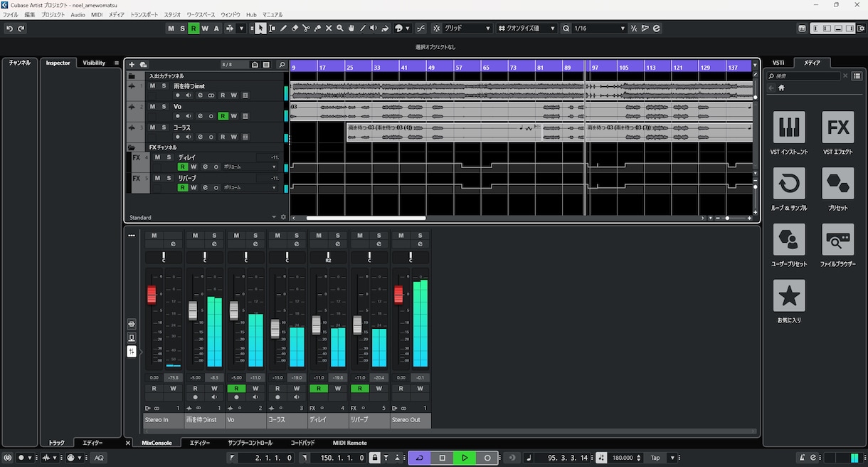Open the スタジオ menu
The image size is (868, 467).
click(x=172, y=14)
